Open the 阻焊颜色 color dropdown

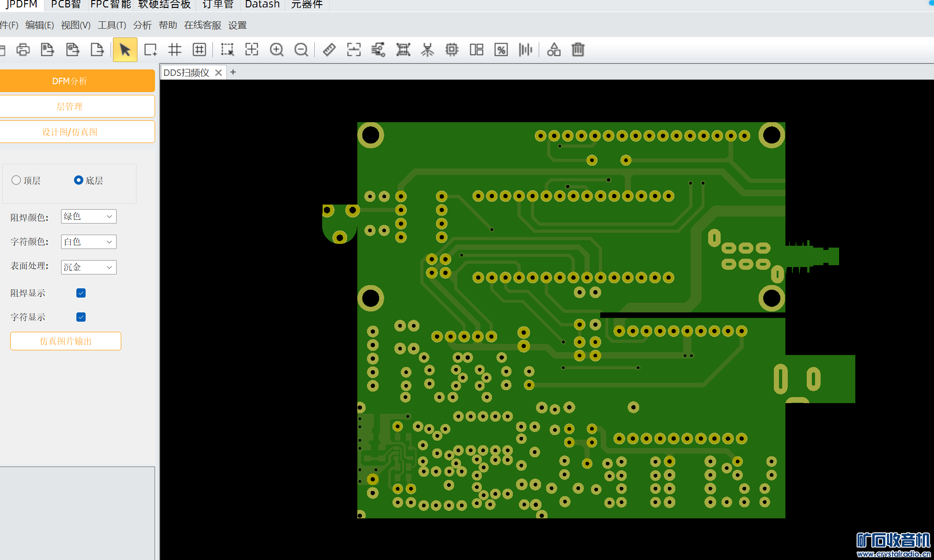[88, 217]
